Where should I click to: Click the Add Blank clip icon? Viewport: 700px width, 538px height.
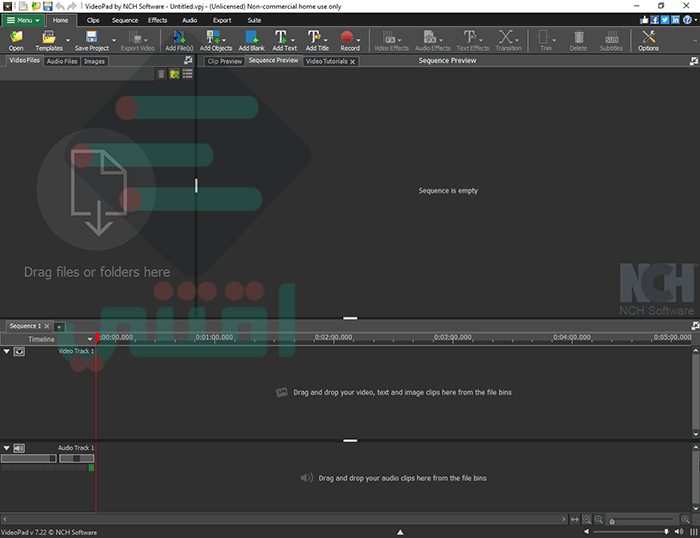(252, 37)
